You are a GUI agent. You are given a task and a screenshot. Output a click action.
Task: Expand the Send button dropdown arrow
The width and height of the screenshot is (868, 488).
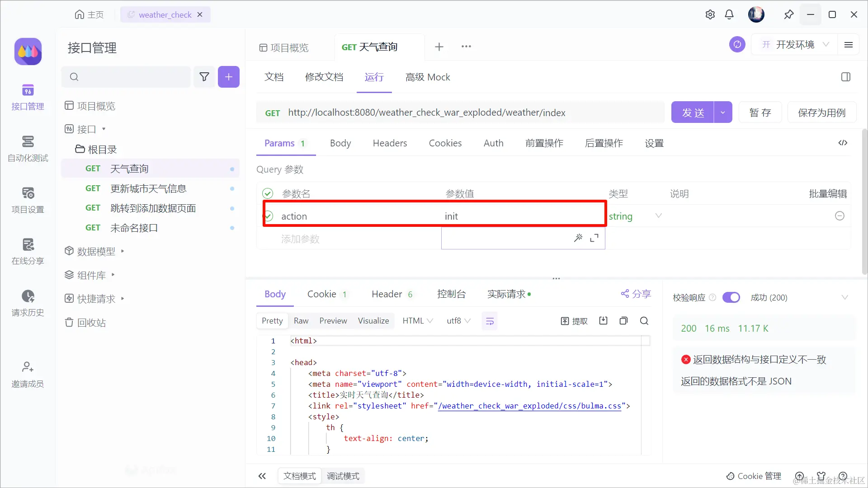[723, 113]
